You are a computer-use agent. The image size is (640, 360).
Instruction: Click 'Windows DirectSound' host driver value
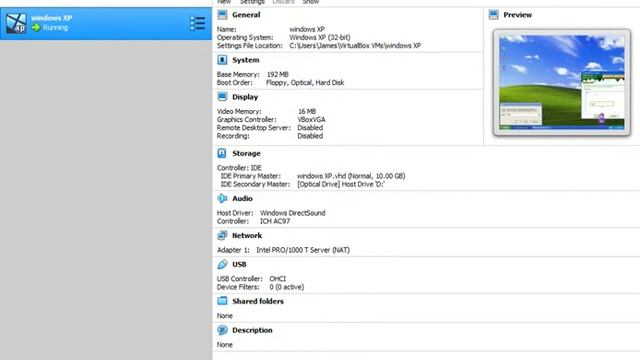[293, 213]
